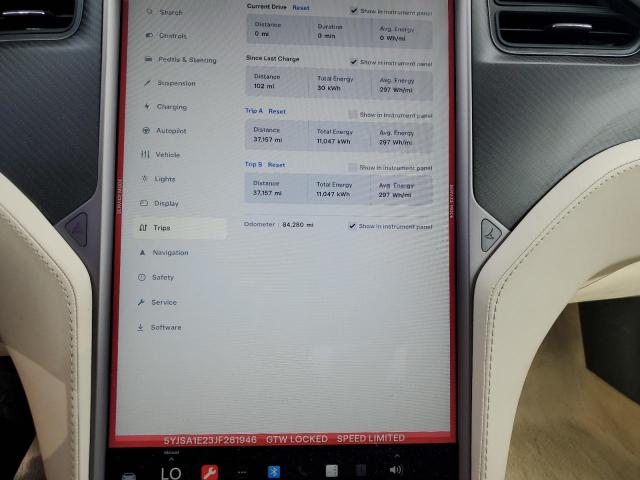
Task: Tap the VIN 5YJSA1E23JF281946 text
Action: point(210,440)
